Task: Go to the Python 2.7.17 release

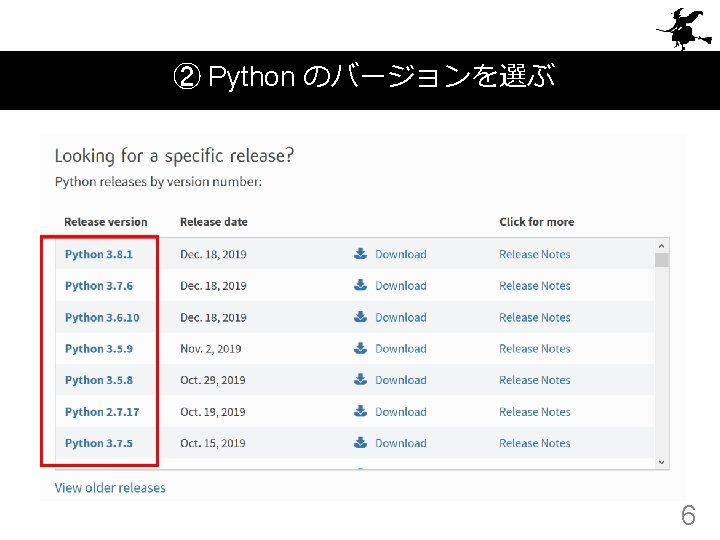Action: tap(102, 412)
